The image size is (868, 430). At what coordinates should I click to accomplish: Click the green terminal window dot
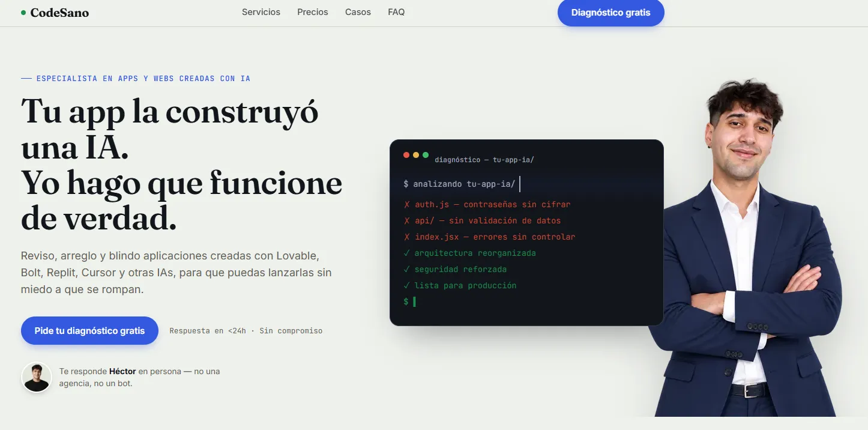click(x=426, y=155)
